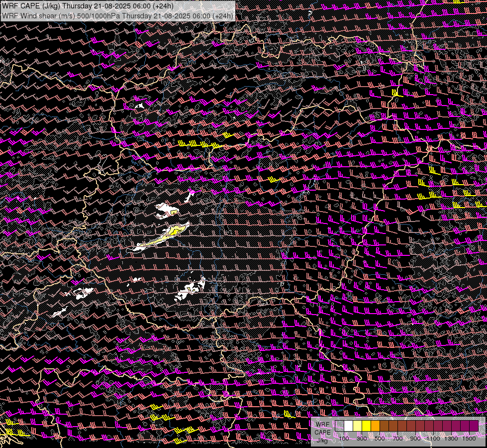The width and height of the screenshot is (487, 448).
Task: Click the 'WRF CAPE (J/kg)' title line
Action: pyautogui.click(x=88, y=6)
